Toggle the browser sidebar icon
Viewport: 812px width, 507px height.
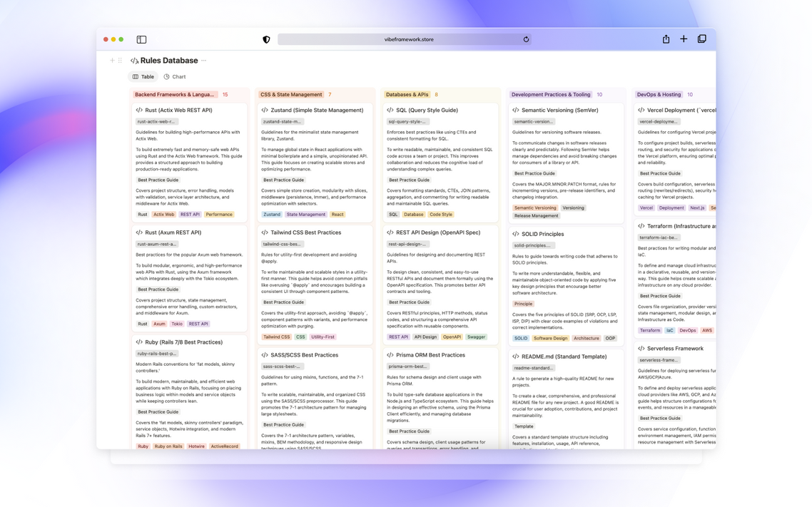pyautogui.click(x=141, y=39)
